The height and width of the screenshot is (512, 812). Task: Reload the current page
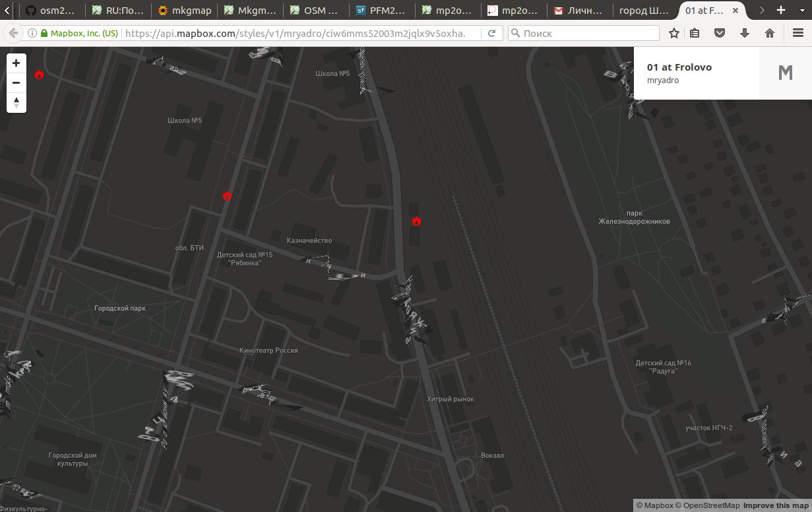[x=491, y=33]
